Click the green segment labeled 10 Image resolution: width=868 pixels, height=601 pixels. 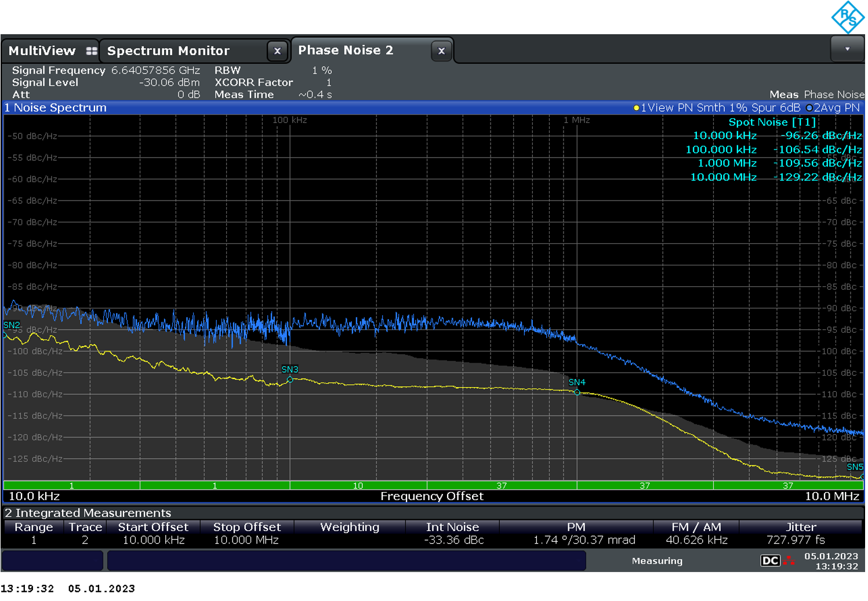point(358,486)
